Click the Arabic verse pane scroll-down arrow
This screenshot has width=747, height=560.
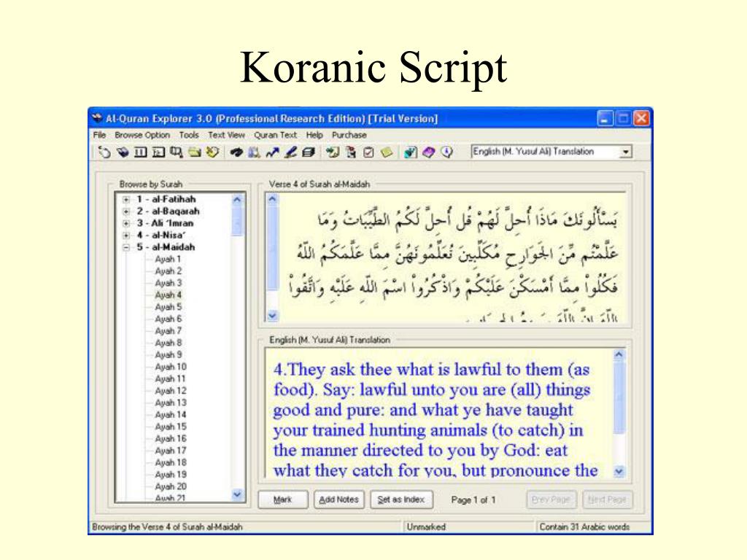273,315
